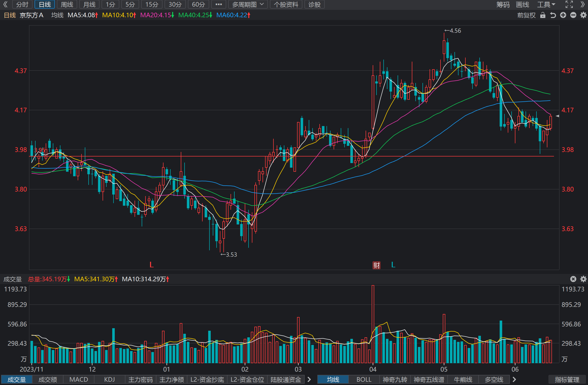588x385 pixels.
Task: Click the 财 financial report marker
Action: click(x=377, y=265)
